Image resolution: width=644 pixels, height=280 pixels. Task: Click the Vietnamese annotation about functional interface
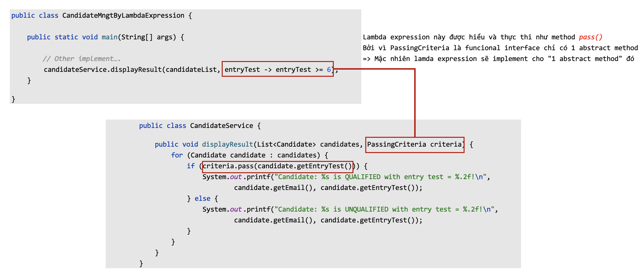[x=500, y=47]
